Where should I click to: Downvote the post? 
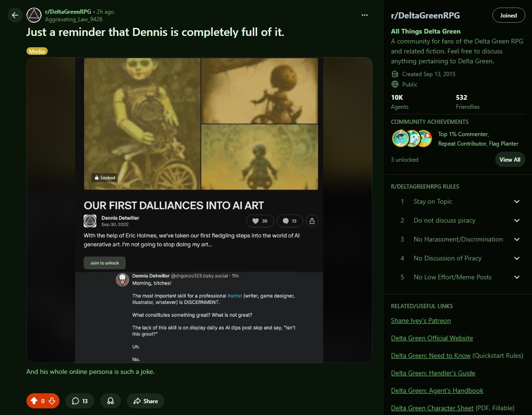coord(52,401)
